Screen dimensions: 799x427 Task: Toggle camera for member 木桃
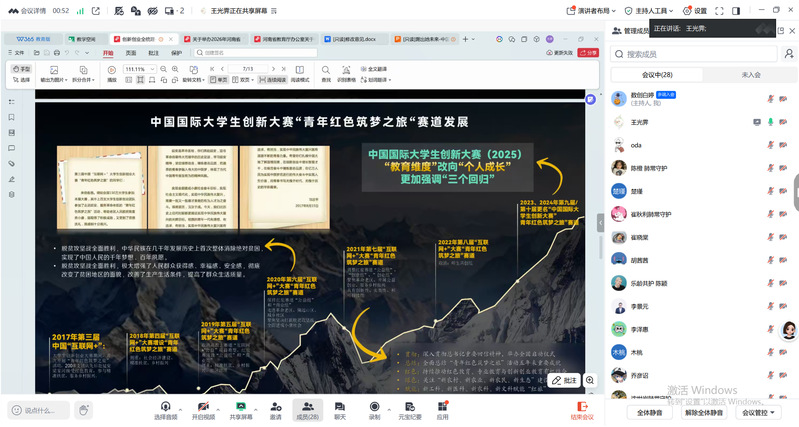pos(783,352)
